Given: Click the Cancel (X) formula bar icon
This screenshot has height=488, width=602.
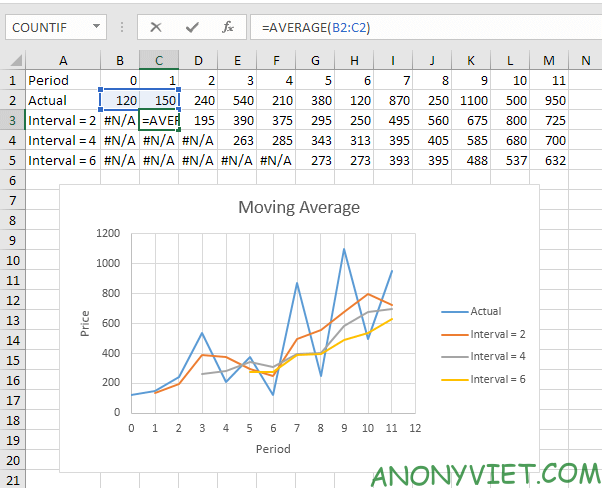Looking at the screenshot, I should [x=156, y=27].
